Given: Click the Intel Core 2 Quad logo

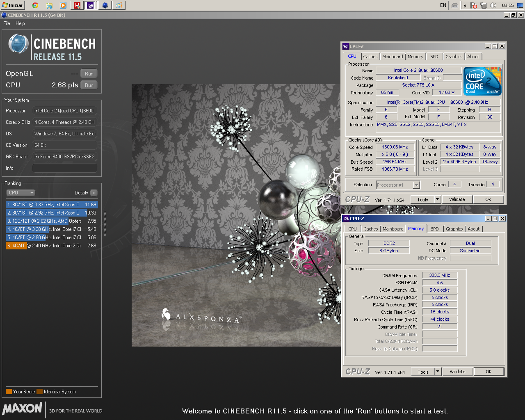Looking at the screenshot, I should pyautogui.click(x=482, y=81).
